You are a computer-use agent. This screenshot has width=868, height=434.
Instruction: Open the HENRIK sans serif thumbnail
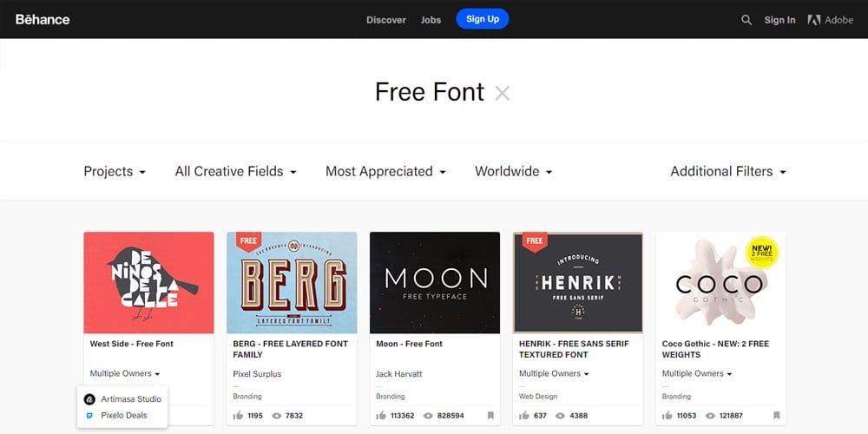coord(578,282)
